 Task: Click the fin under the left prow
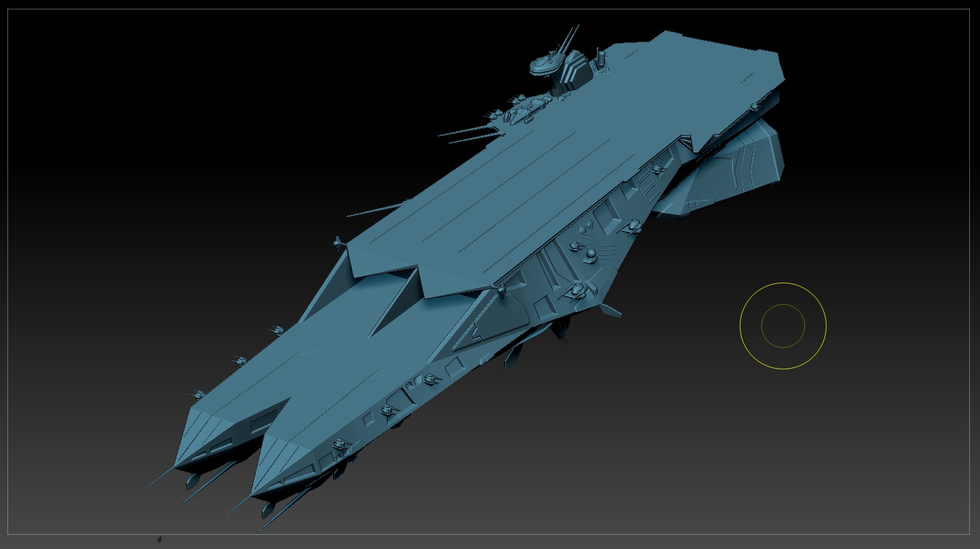(x=193, y=480)
